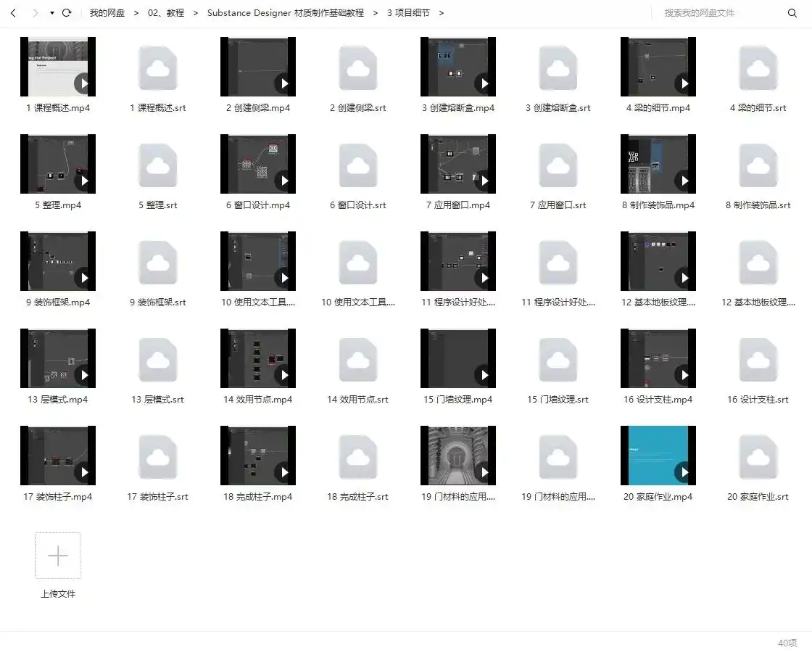Open the 1 课程概述.mp4 video thumbnail
The image size is (812, 655).
tap(58, 67)
